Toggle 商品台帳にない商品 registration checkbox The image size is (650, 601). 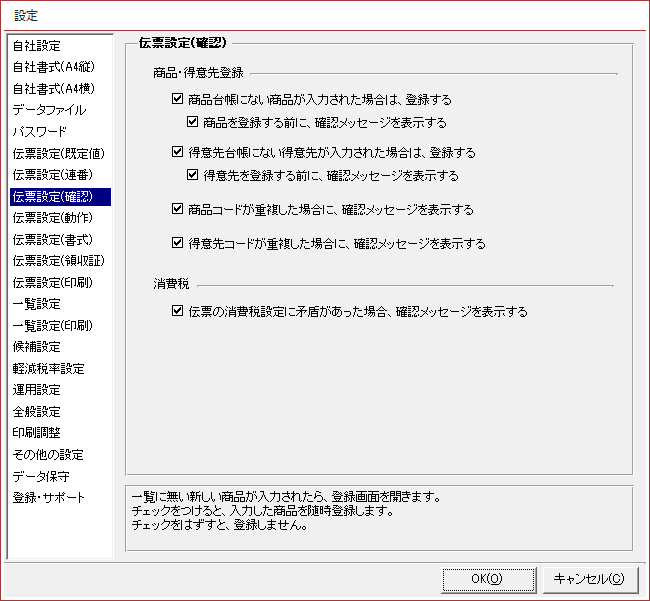click(178, 100)
